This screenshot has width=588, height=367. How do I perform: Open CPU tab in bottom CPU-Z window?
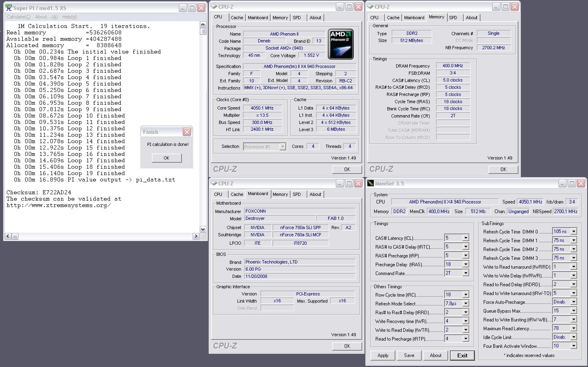coord(218,194)
